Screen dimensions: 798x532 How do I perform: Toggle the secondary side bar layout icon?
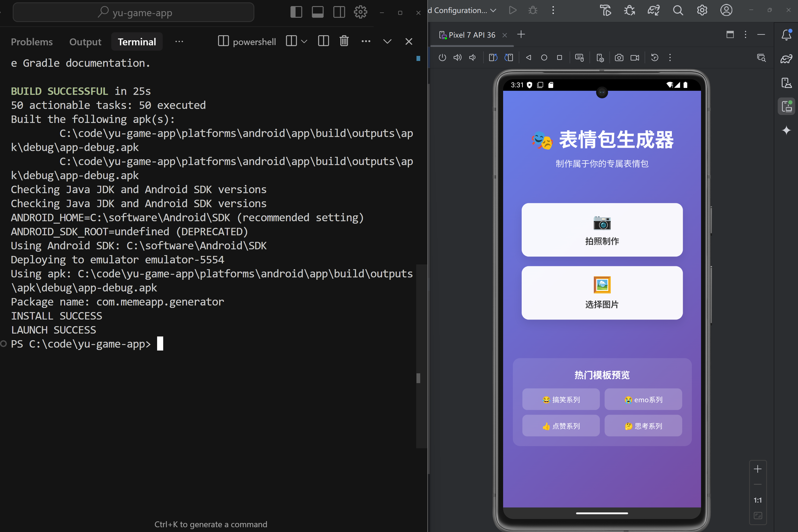point(339,12)
